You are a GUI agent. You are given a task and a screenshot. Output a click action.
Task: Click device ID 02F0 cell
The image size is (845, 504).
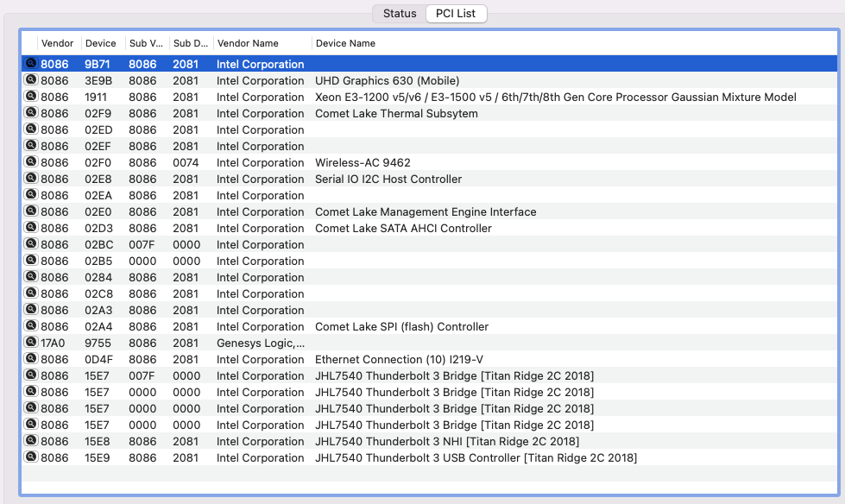pos(98,163)
